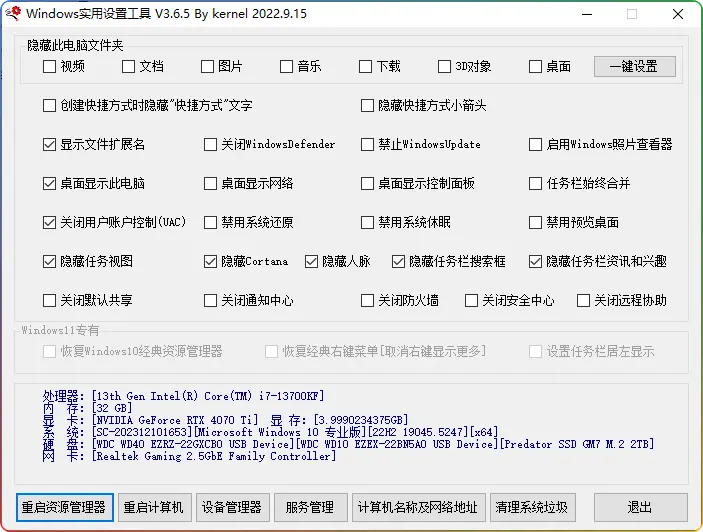
Task: Check 禁止WindowsUpdate option
Action: [367, 144]
